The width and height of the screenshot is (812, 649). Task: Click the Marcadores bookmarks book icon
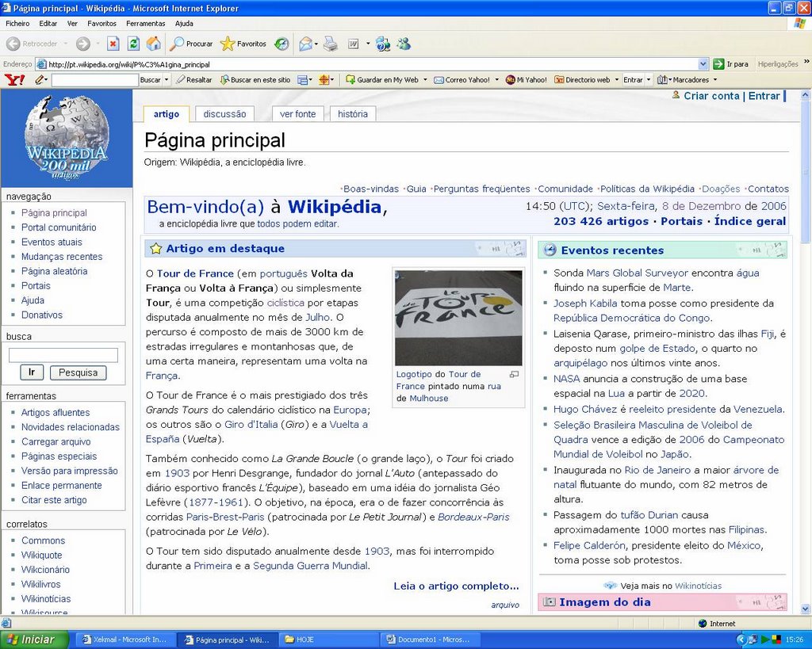point(662,80)
